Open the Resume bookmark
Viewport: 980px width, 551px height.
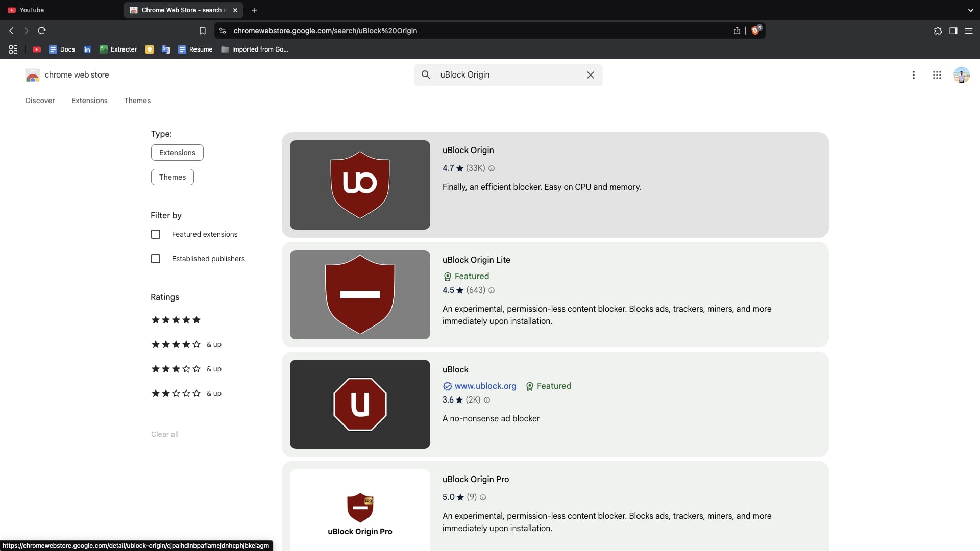195,49
